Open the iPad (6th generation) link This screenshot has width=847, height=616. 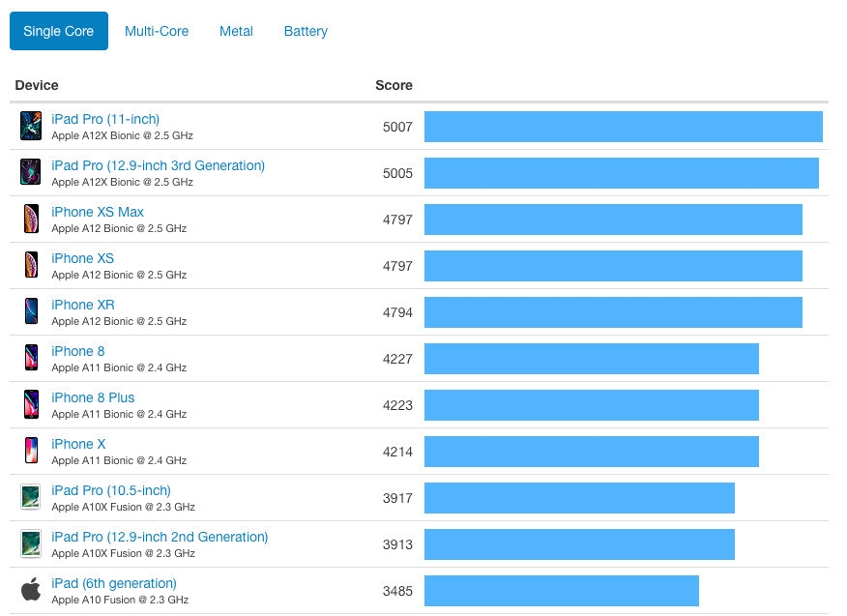click(114, 583)
